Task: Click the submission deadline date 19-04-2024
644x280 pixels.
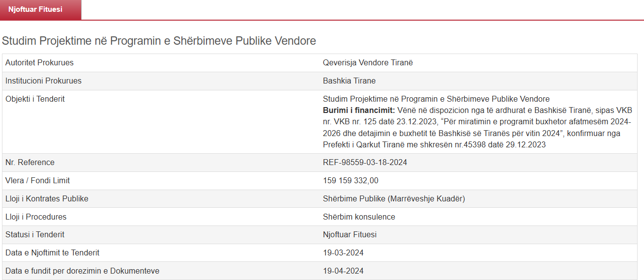Action: coord(343,271)
